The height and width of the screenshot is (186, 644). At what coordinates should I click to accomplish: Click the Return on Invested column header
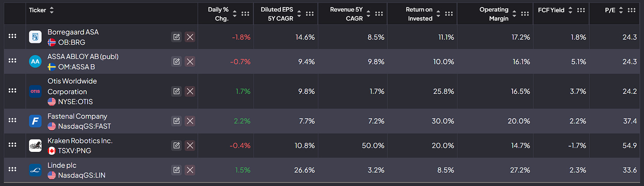tap(419, 14)
